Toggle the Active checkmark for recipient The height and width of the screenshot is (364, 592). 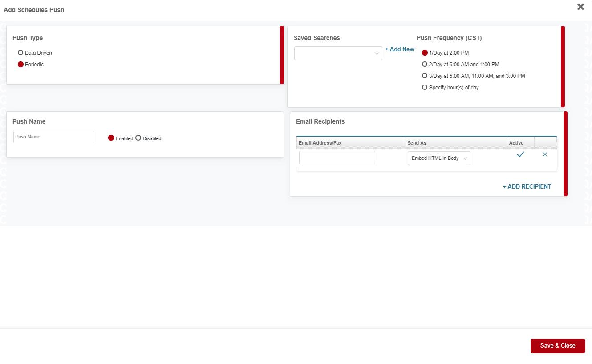click(520, 154)
